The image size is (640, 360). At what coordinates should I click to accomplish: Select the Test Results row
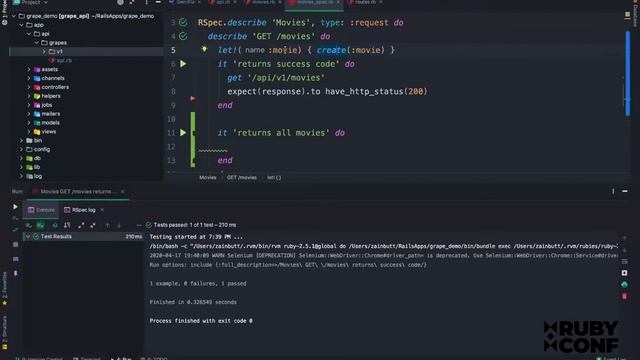pos(83,237)
